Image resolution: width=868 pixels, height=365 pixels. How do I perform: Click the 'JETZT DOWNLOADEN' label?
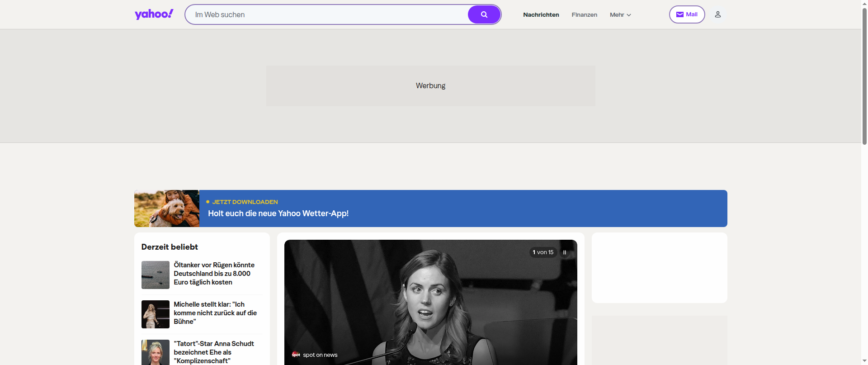(x=245, y=202)
